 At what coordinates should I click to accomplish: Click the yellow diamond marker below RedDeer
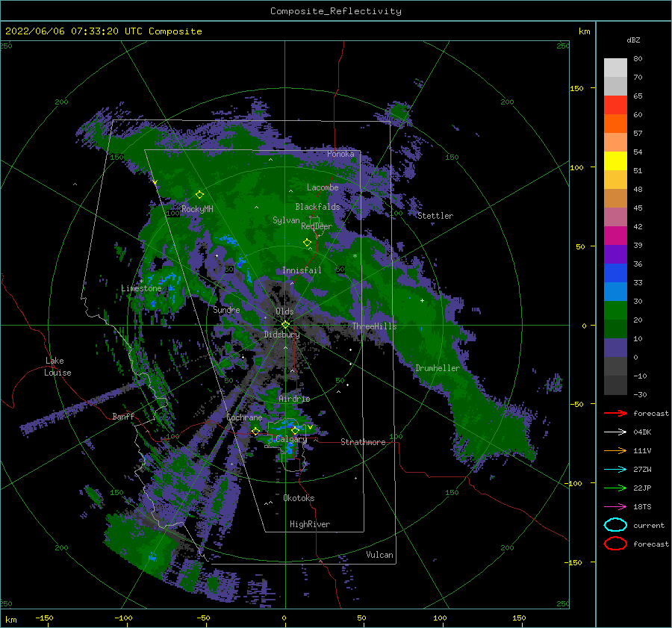[307, 243]
